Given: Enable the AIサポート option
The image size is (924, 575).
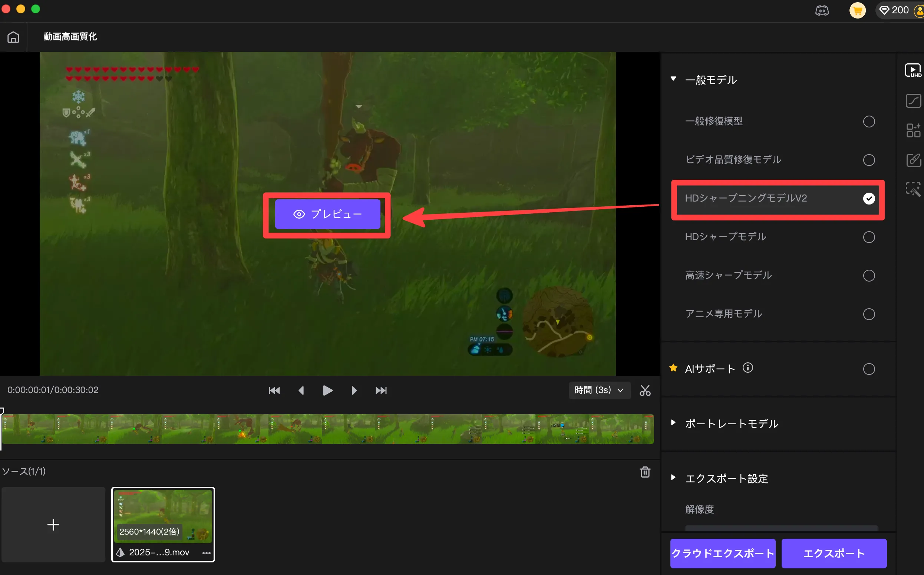Looking at the screenshot, I should (x=868, y=369).
